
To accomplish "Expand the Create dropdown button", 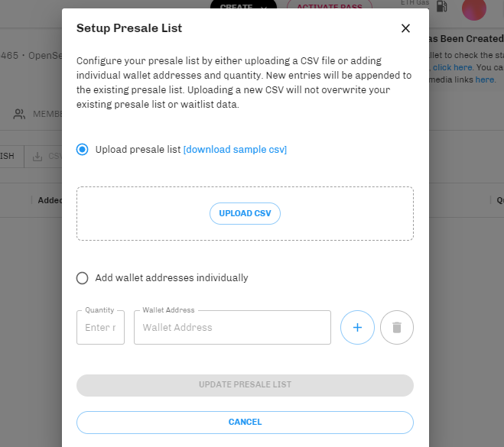I will 243,5.
